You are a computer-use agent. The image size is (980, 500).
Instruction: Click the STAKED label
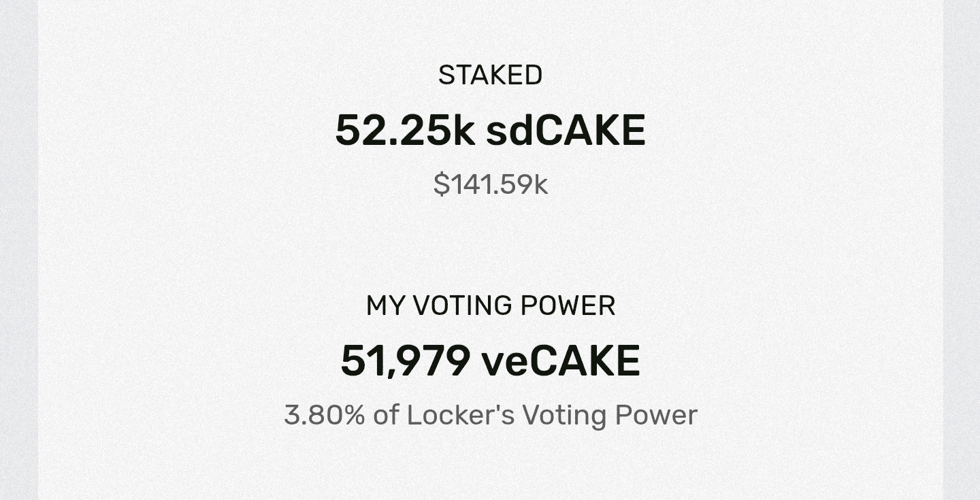click(x=490, y=76)
